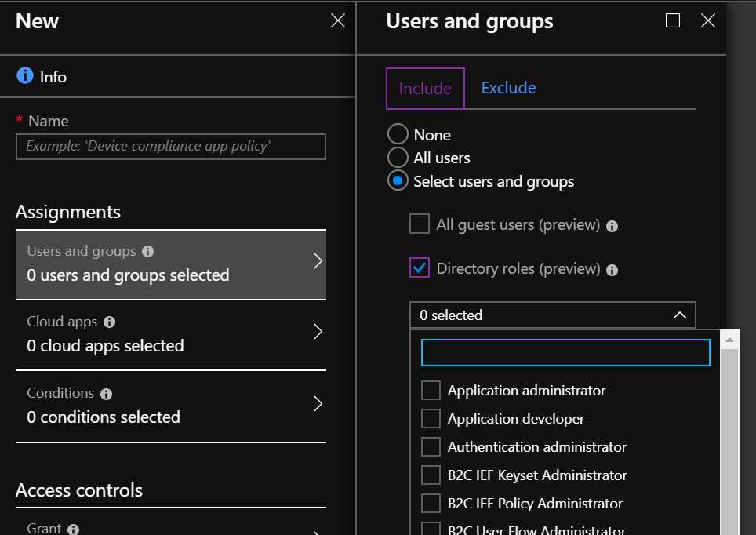Select the Include tab
Image resolution: width=756 pixels, height=535 pixels.
(425, 89)
